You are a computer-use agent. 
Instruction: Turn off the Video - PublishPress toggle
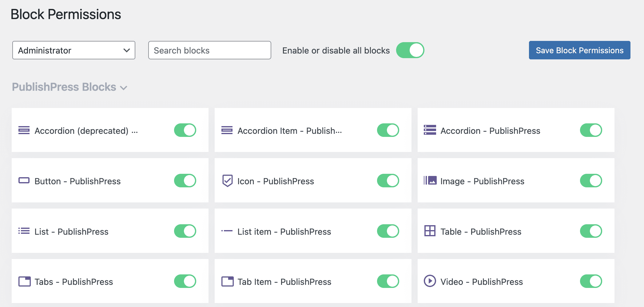[x=591, y=281]
